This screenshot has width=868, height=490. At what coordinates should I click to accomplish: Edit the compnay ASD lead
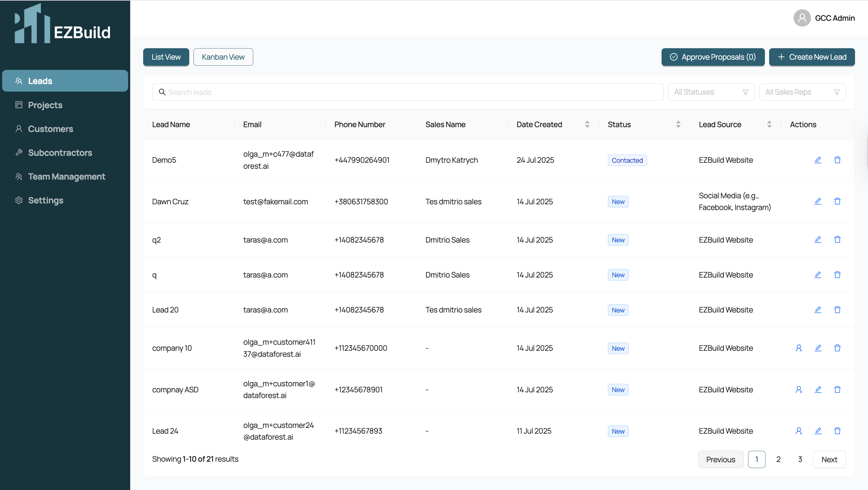818,390
